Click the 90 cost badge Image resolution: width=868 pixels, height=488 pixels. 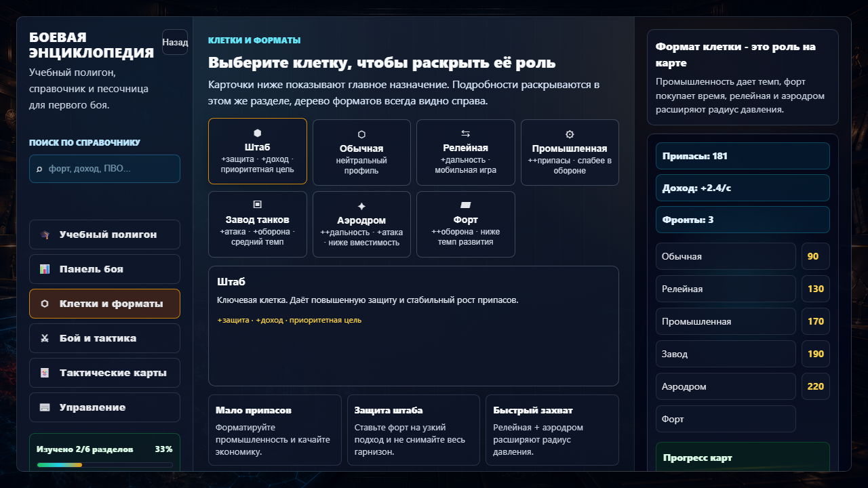pos(816,256)
